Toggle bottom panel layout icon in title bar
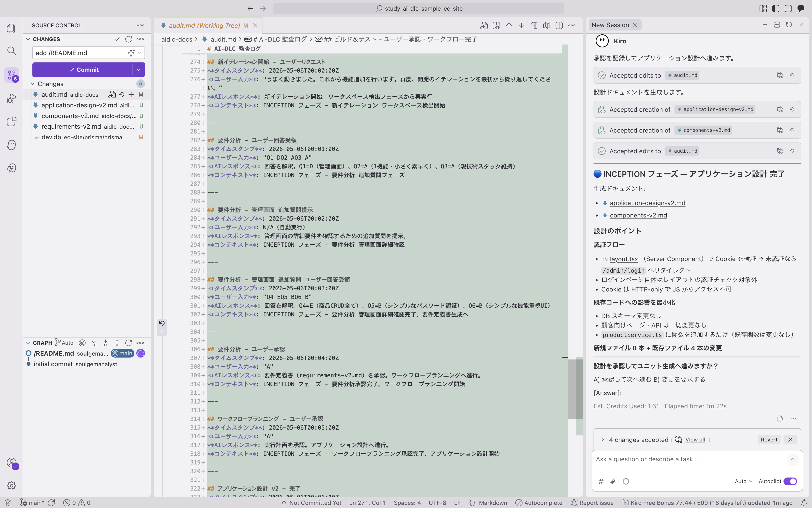 (788, 8)
